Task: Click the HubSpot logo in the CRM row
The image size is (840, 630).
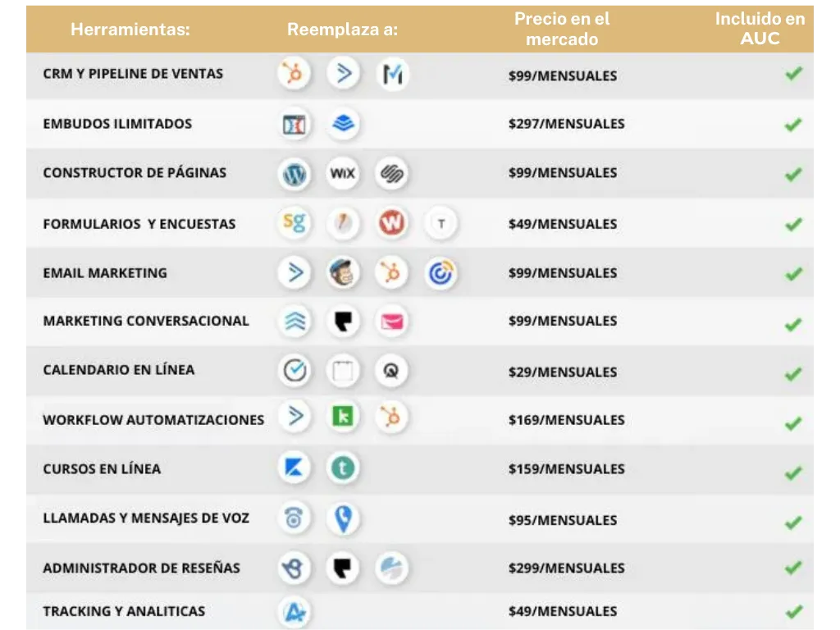Action: click(294, 75)
